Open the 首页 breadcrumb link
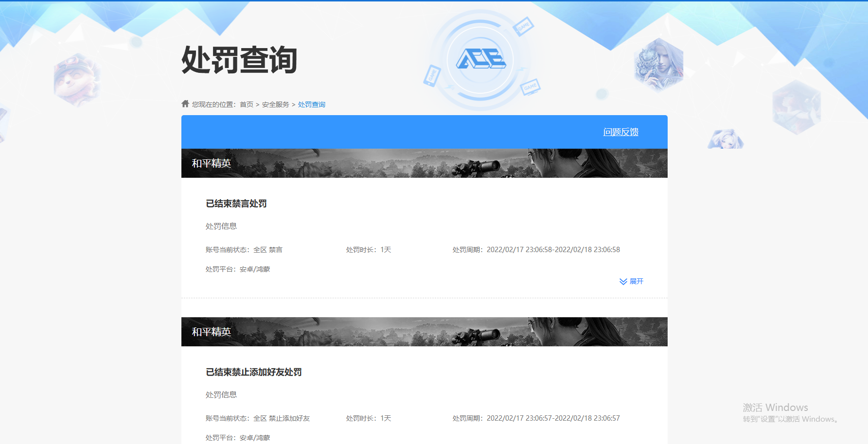Image resolution: width=868 pixels, height=444 pixels. 247,104
